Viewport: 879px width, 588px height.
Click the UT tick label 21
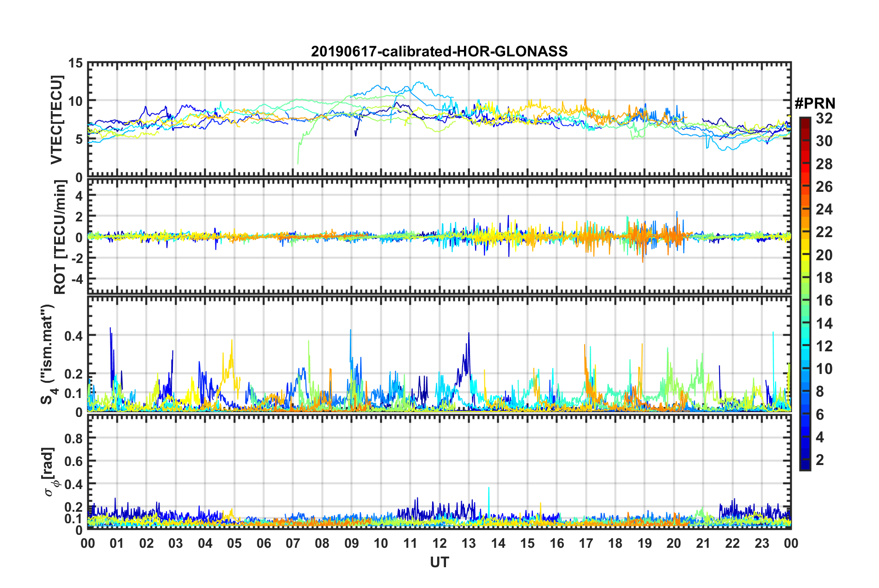pos(703,543)
